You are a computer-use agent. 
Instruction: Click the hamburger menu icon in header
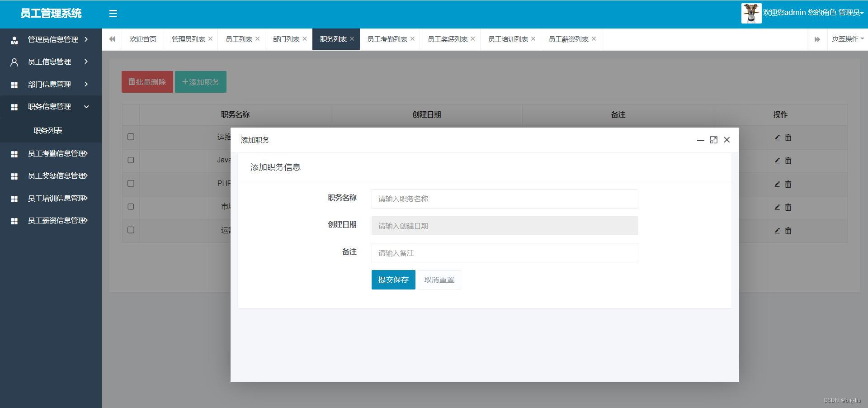click(113, 14)
